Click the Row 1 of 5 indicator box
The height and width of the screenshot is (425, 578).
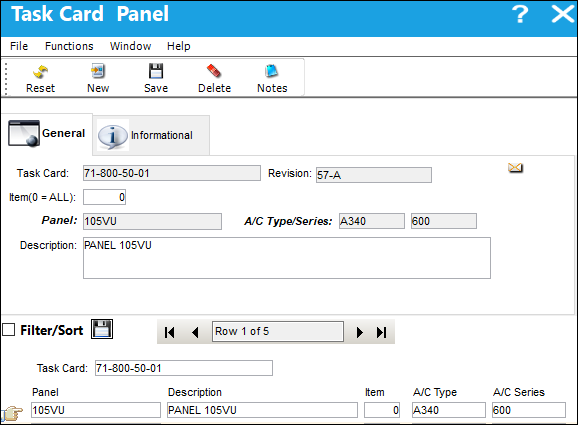(278, 331)
